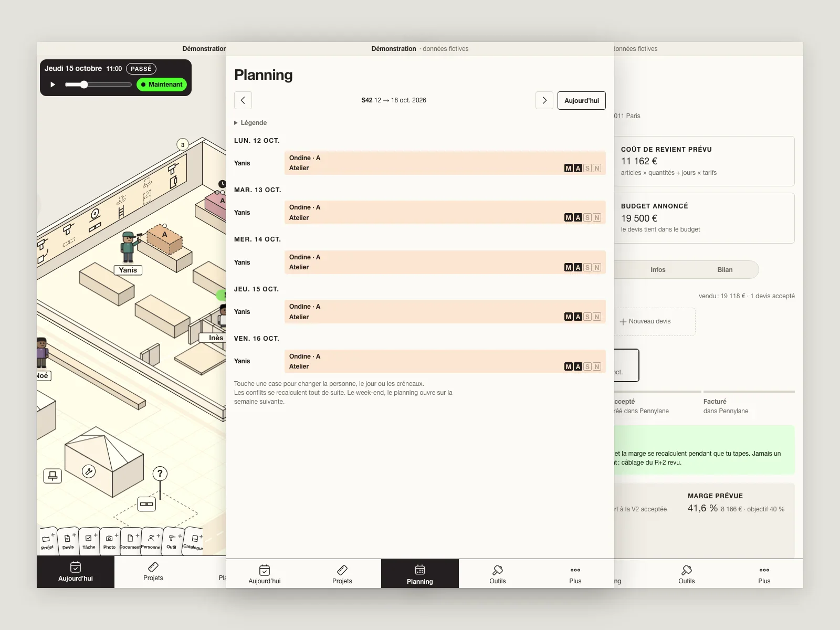This screenshot has width=840, height=630.
Task: Toggle the M slot on Vendredi 16 oct.
Action: 568,366
